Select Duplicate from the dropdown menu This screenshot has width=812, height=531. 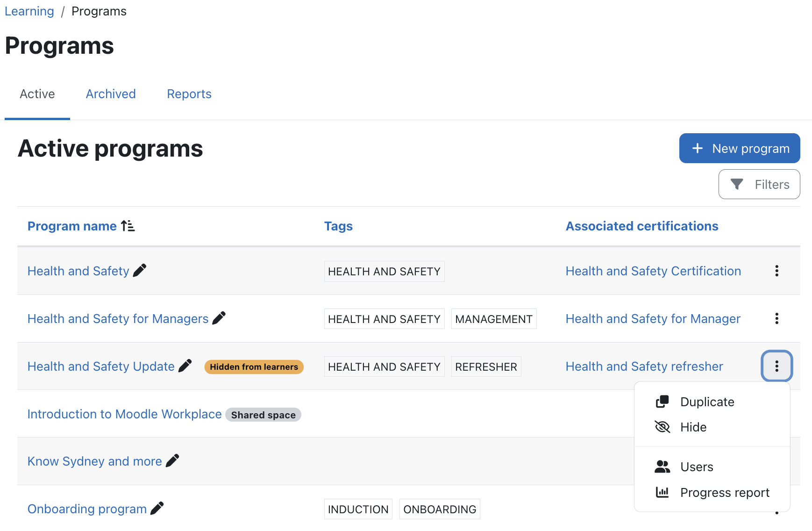pyautogui.click(x=706, y=402)
